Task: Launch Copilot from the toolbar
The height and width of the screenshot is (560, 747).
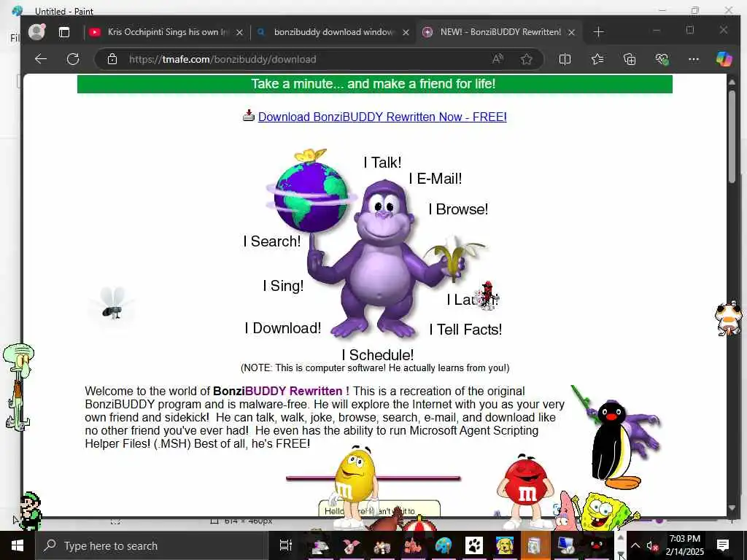Action: [x=724, y=59]
